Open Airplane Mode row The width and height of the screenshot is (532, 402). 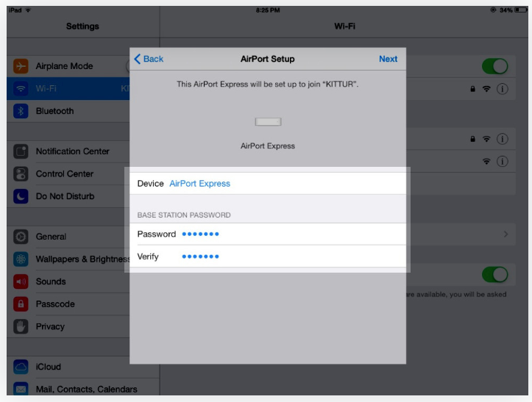pyautogui.click(x=68, y=66)
